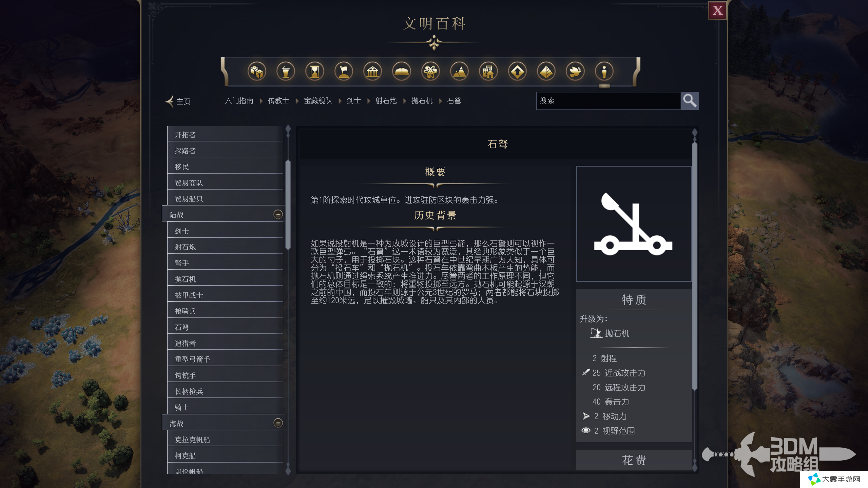Select 克拉克帆船 in the naval list
This screenshot has width=868, height=488.
225,440
